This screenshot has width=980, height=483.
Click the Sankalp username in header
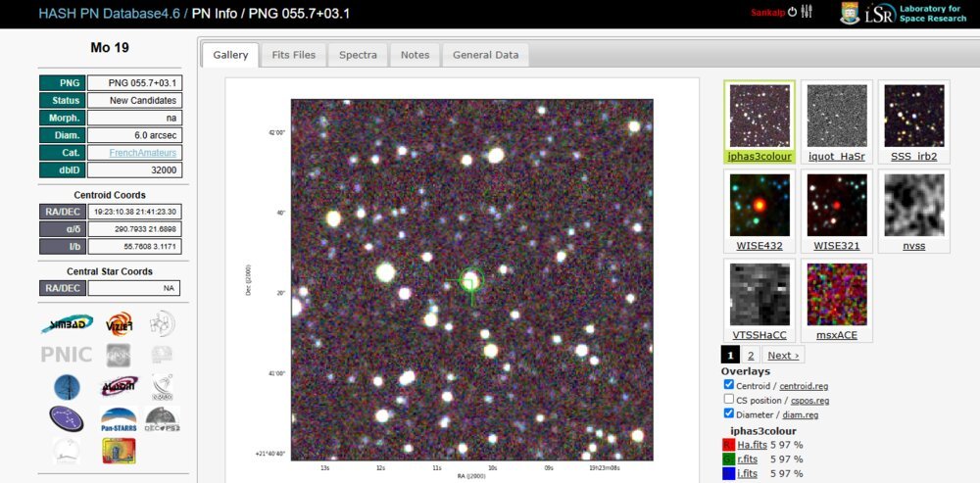[x=768, y=12]
